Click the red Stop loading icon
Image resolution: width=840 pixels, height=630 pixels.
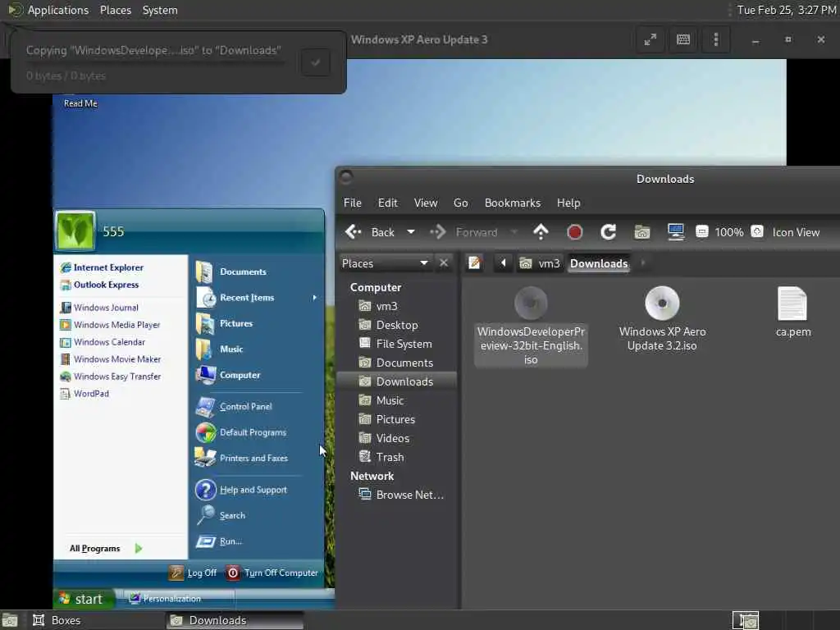(x=574, y=232)
